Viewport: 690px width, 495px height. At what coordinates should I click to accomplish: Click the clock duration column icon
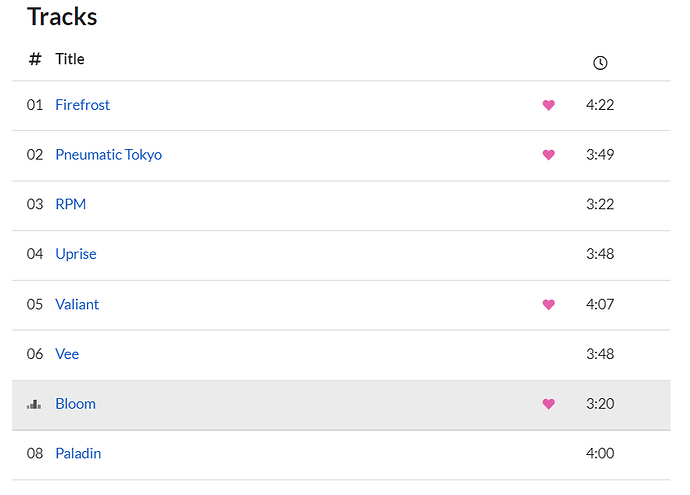(x=600, y=63)
